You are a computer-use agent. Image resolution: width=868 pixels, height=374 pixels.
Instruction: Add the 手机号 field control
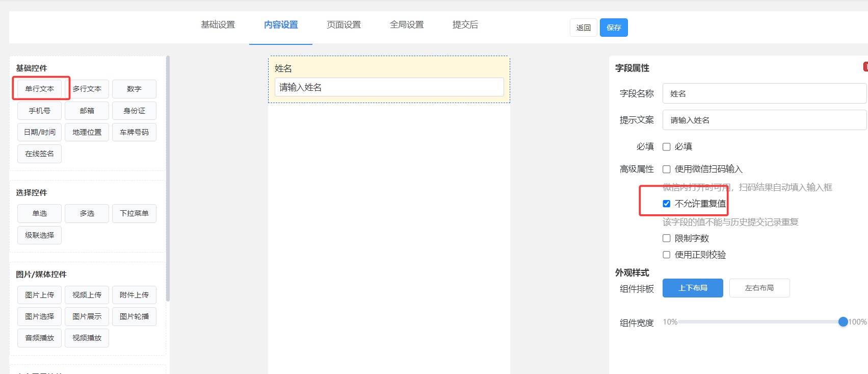coord(39,111)
